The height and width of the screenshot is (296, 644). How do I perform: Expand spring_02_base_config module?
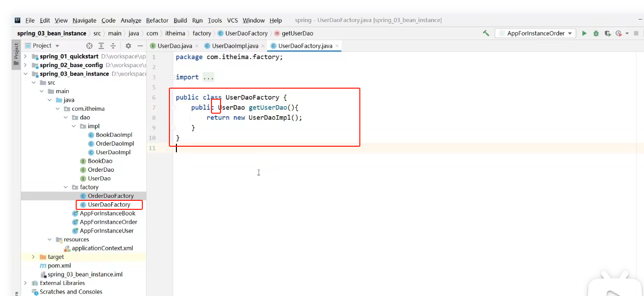click(26, 65)
